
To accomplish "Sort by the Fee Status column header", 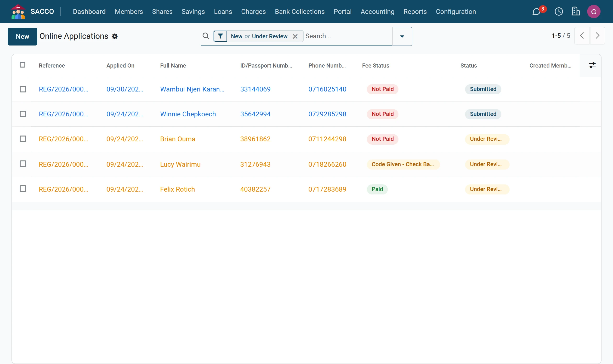I will click(376, 65).
